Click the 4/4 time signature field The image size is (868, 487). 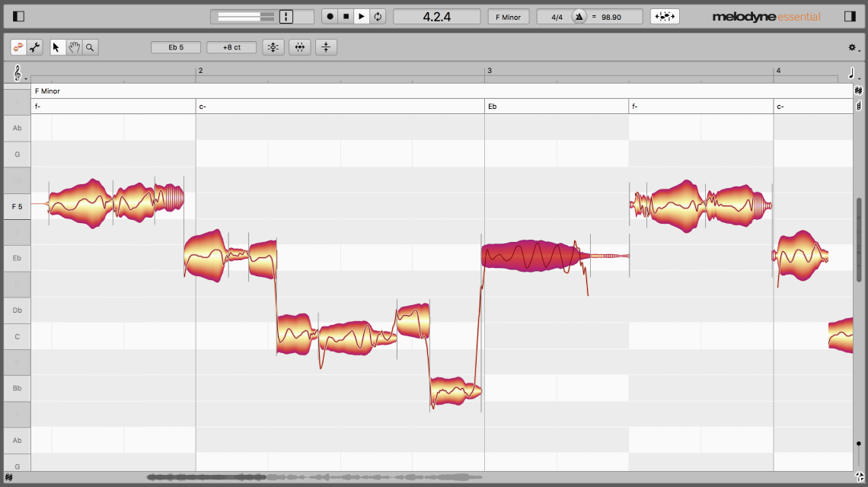point(557,18)
